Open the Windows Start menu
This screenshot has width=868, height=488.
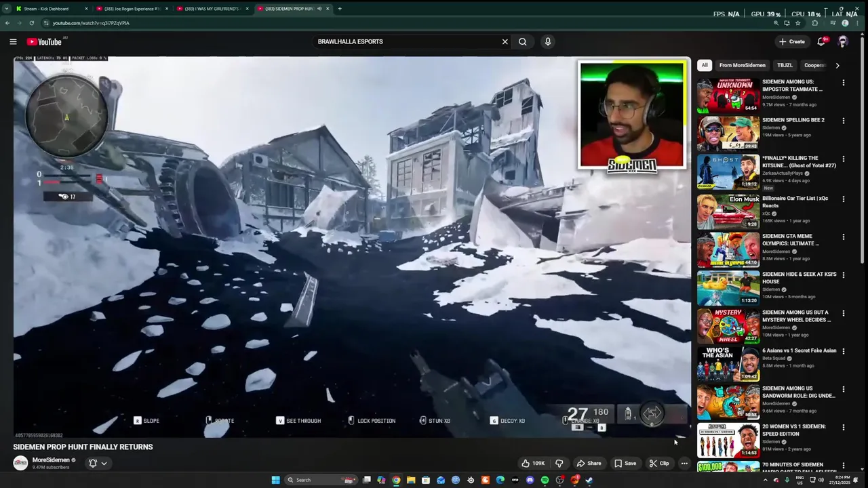point(275,480)
